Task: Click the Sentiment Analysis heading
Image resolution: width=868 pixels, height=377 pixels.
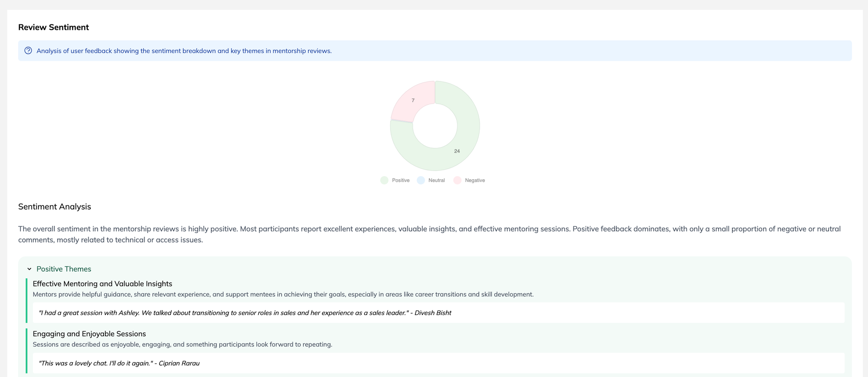Action: [x=55, y=207]
